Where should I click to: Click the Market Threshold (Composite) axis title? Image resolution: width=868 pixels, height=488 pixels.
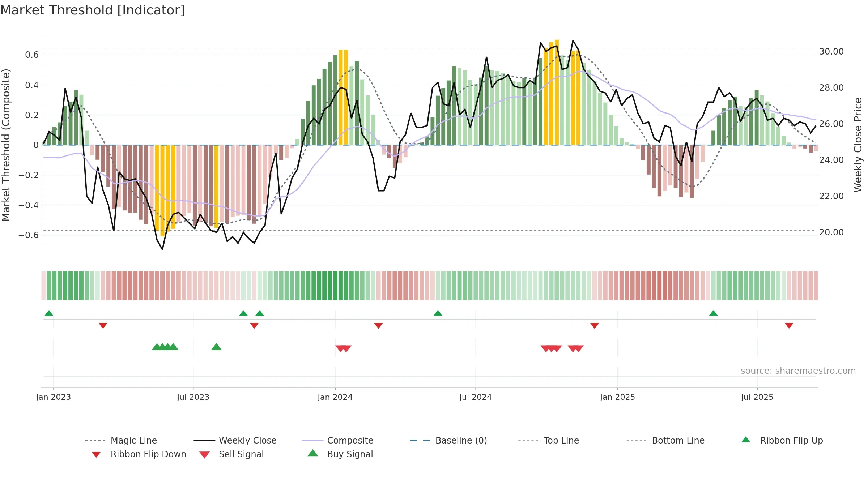[x=6, y=145]
